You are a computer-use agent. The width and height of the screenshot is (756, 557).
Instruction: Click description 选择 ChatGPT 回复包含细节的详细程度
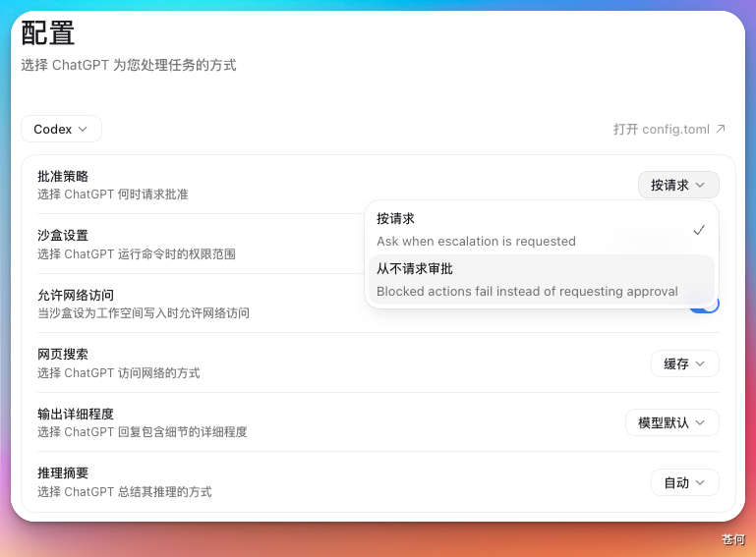point(143,431)
